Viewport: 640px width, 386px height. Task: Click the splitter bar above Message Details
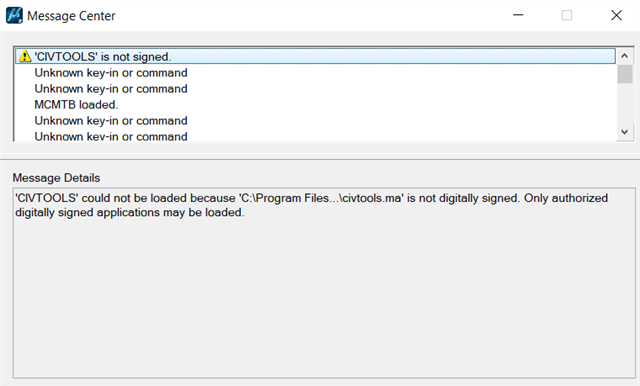(320, 157)
